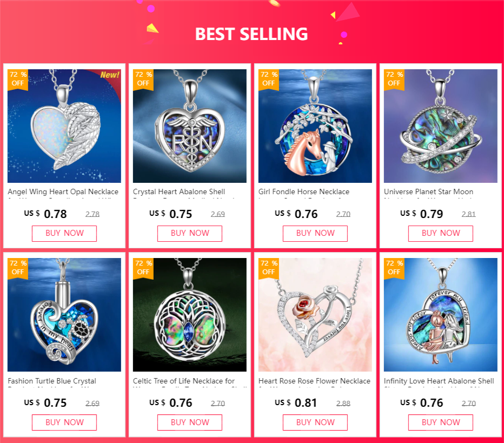Open the turtle blue crystal urn pendant image

(64, 315)
